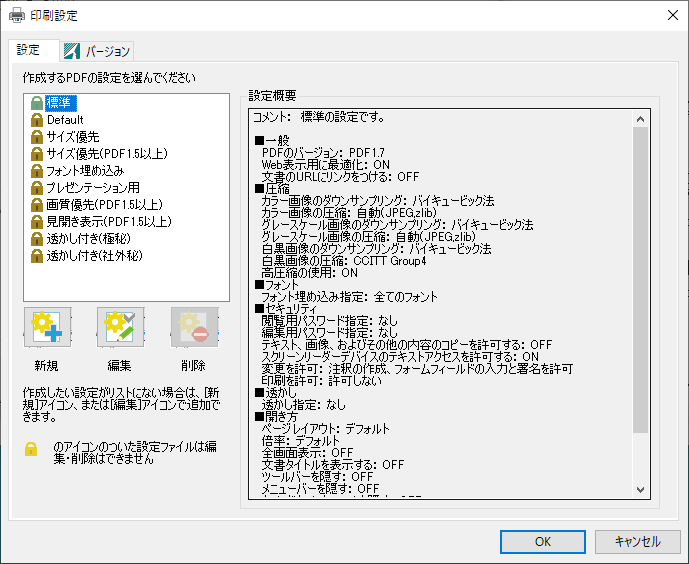
Task: Click the scroll up arrow in 設定概要
Action: pos(641,119)
